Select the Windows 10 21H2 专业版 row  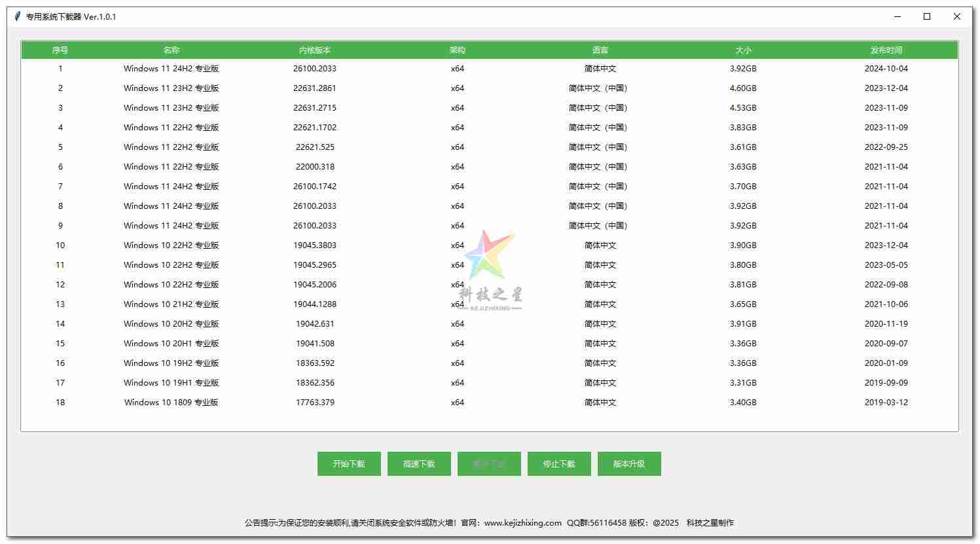tap(172, 304)
